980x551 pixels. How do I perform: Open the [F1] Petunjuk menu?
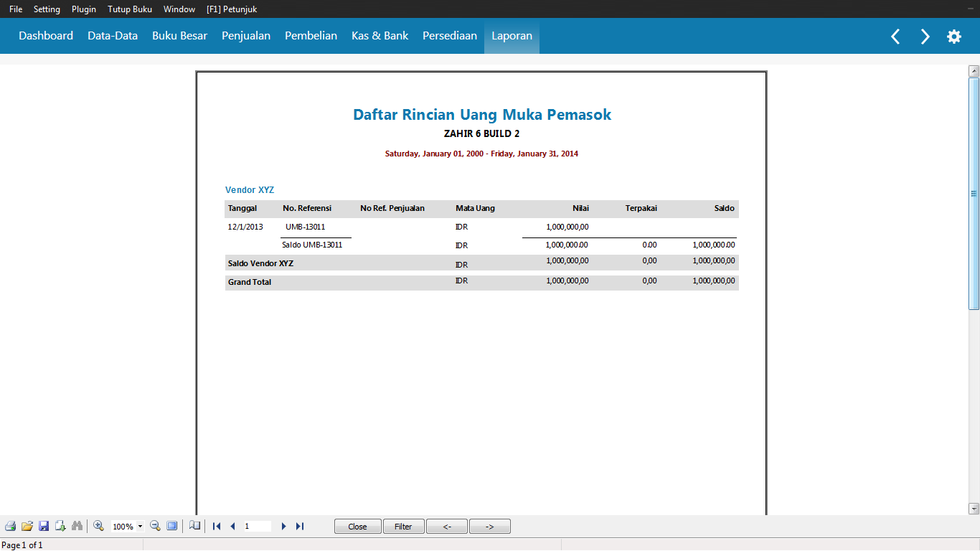point(232,9)
